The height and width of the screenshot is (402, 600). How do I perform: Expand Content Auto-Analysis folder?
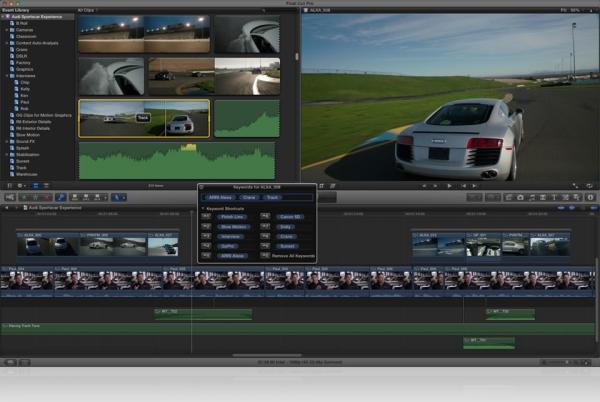(x=7, y=43)
